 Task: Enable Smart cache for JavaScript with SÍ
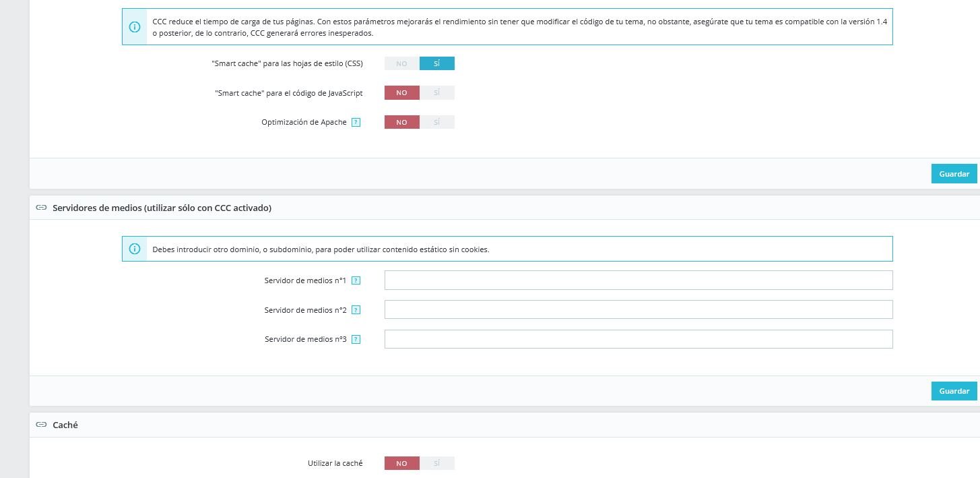437,93
